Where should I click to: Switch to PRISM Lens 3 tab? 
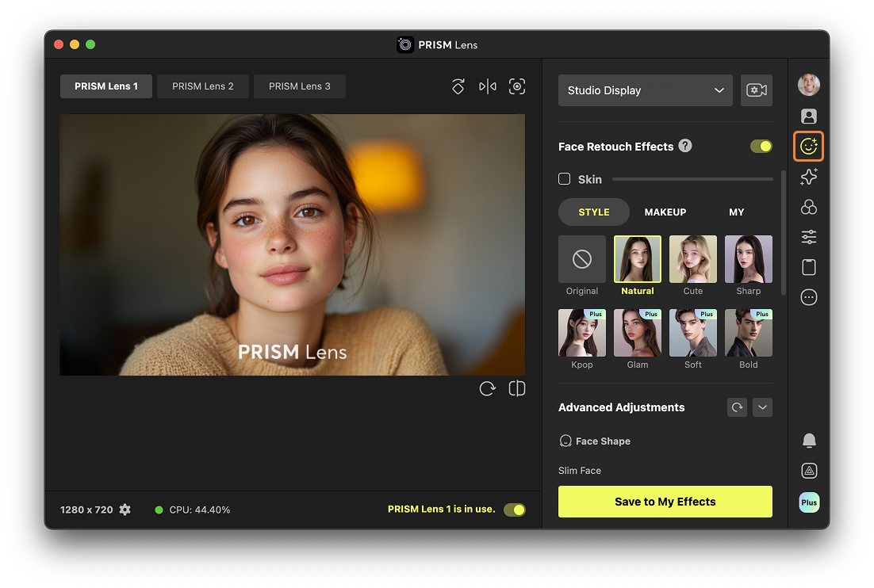(x=300, y=86)
